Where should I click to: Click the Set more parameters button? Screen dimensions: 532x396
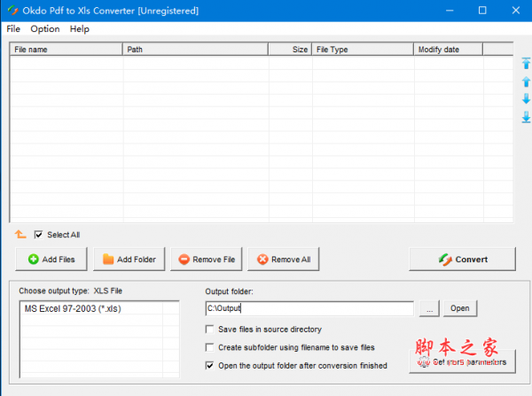(x=463, y=361)
